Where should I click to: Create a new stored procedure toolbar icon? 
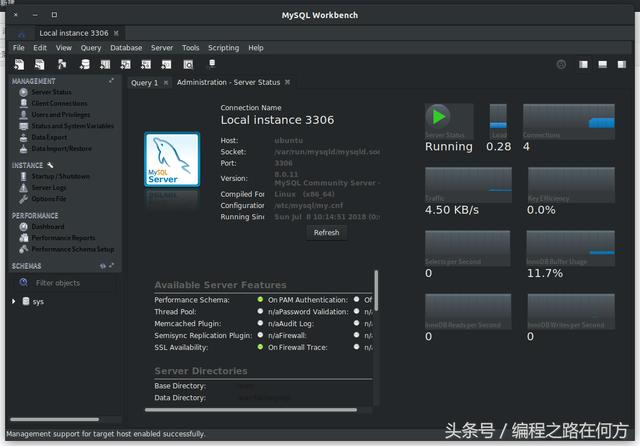click(146, 64)
